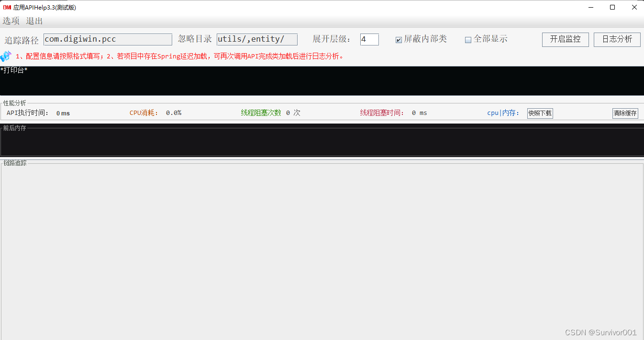Click the 展开层级 value field

click(369, 39)
